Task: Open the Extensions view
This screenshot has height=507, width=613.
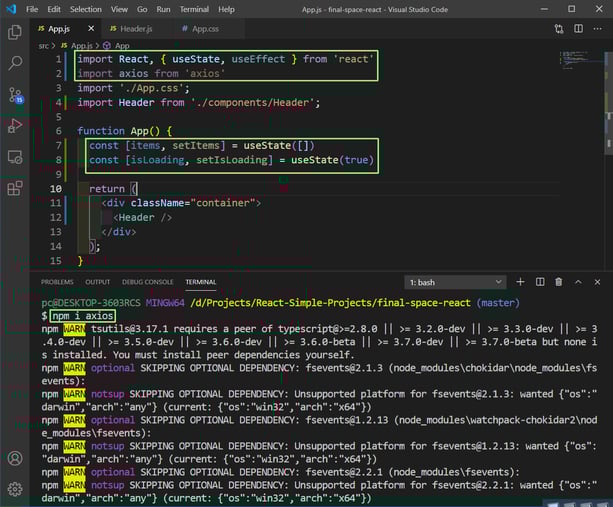Action: click(15, 188)
